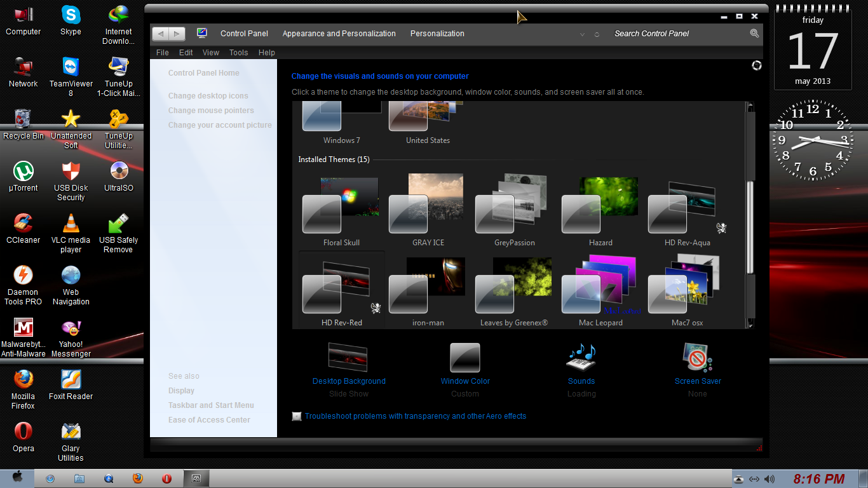Open Change your account picture link
This screenshot has height=488, width=868.
[x=220, y=125]
